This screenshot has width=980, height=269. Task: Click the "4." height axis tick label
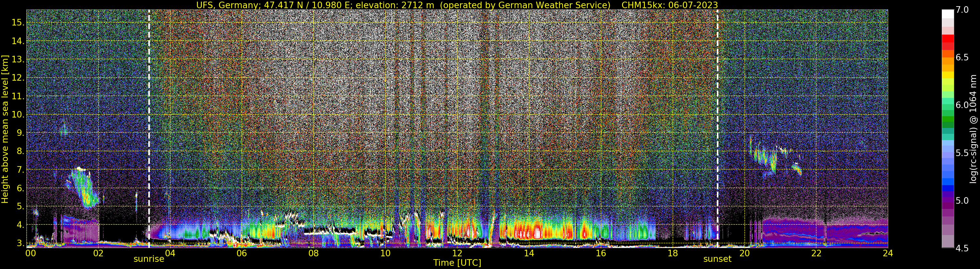tap(21, 225)
